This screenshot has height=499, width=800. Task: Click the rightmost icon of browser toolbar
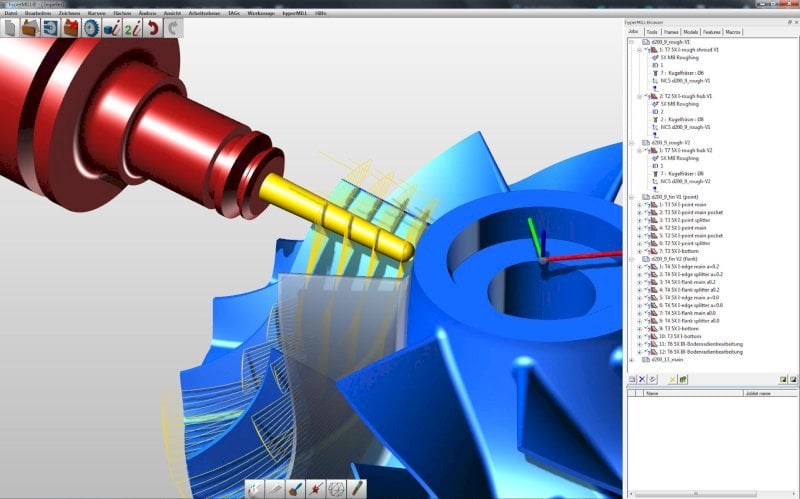pyautogui.click(x=793, y=380)
